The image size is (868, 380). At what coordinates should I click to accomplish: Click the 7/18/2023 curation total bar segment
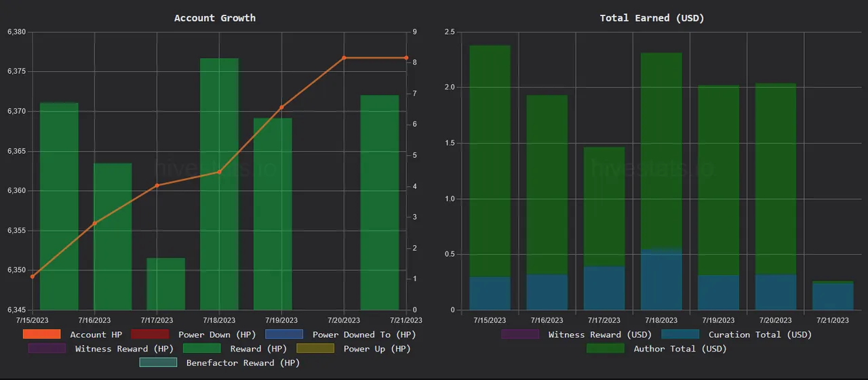(x=661, y=280)
